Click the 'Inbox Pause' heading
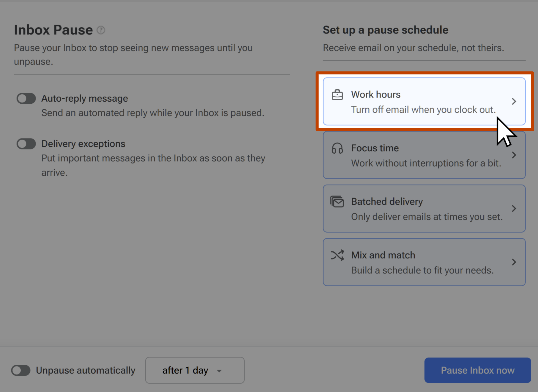The height and width of the screenshot is (392, 538). (x=53, y=30)
